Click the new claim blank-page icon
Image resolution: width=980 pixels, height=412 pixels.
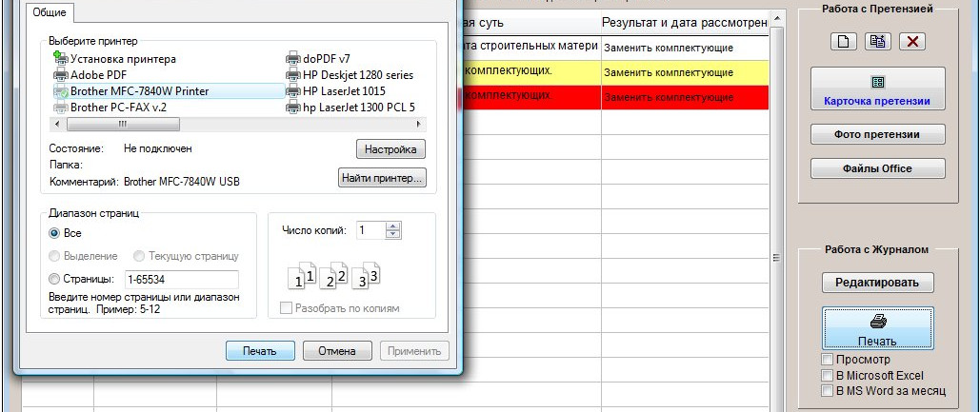pyautogui.click(x=844, y=42)
